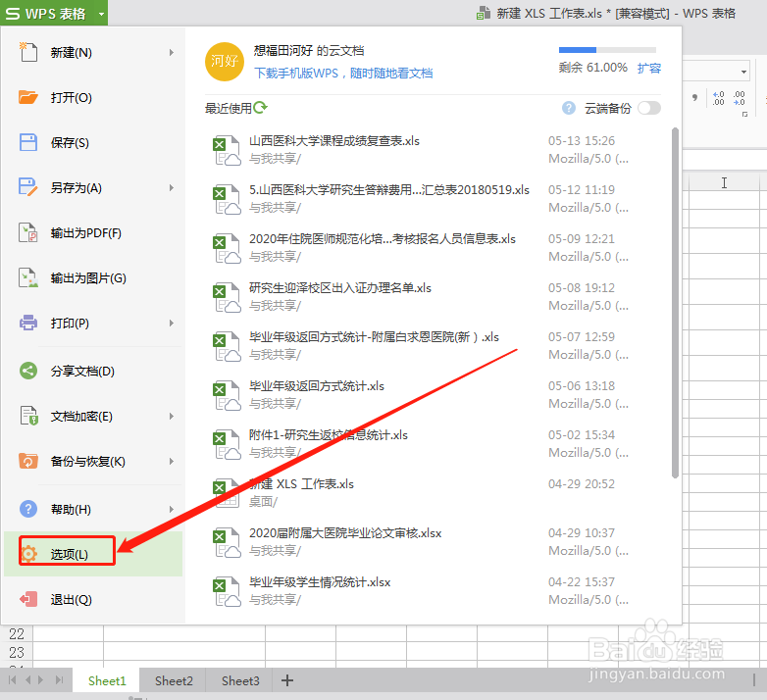Select 输出为图片(G) menu item

click(93, 278)
